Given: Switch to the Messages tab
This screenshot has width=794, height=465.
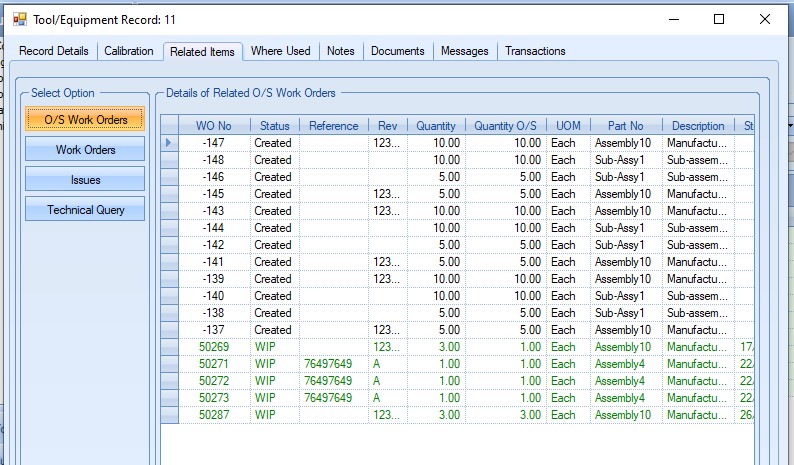Looking at the screenshot, I should pyautogui.click(x=464, y=51).
